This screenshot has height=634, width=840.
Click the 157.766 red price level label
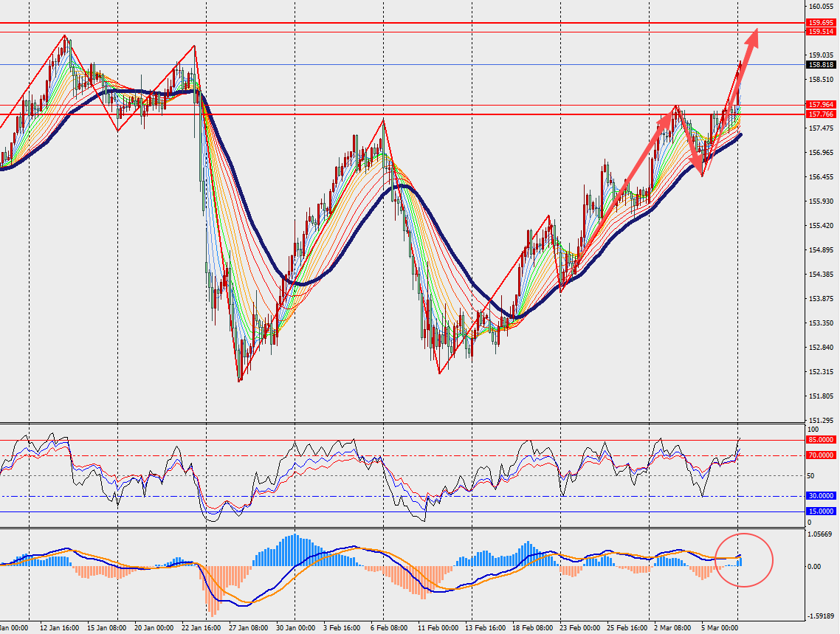[x=821, y=114]
